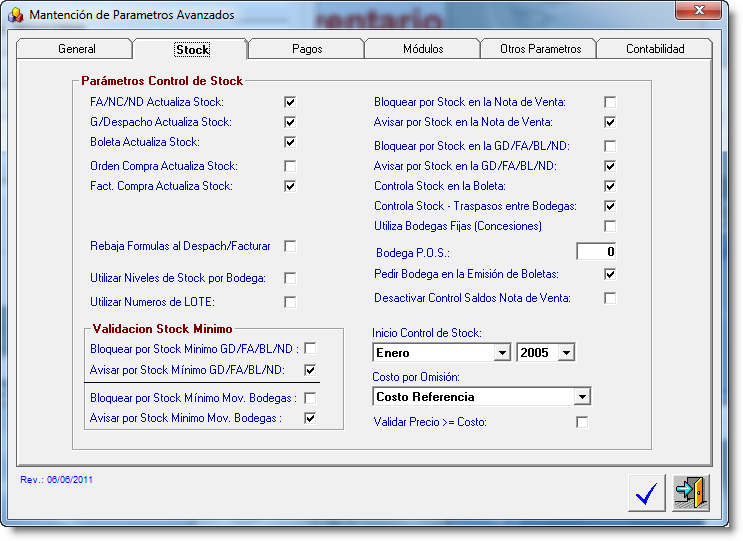
Task: Click the Inicio Control de Stock label
Action: (427, 333)
